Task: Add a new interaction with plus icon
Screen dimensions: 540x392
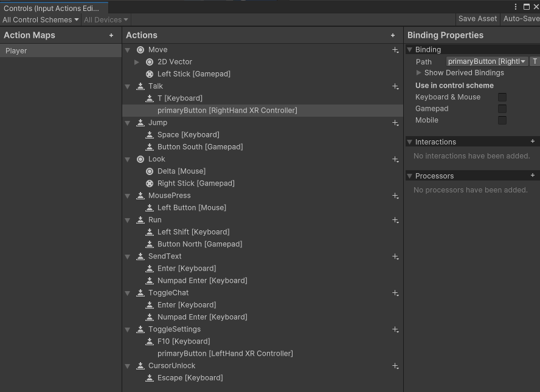Action: coord(533,141)
